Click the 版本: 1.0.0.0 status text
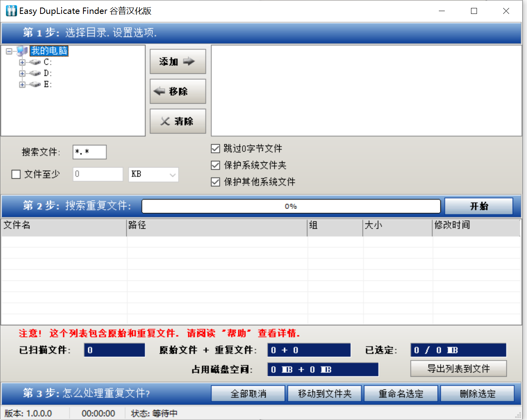Viewport: 527px width, 420px height. (28, 414)
